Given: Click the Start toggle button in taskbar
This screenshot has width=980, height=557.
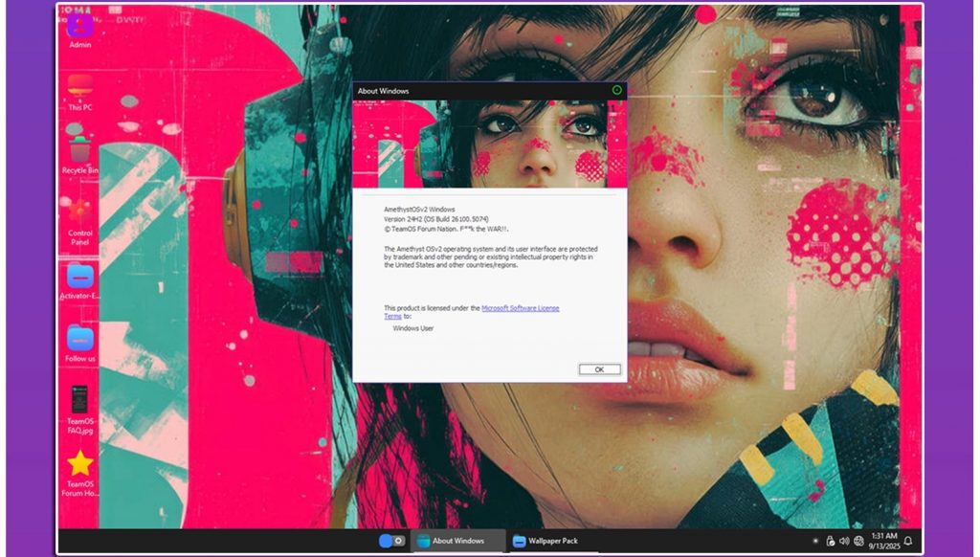Looking at the screenshot, I should (391, 541).
